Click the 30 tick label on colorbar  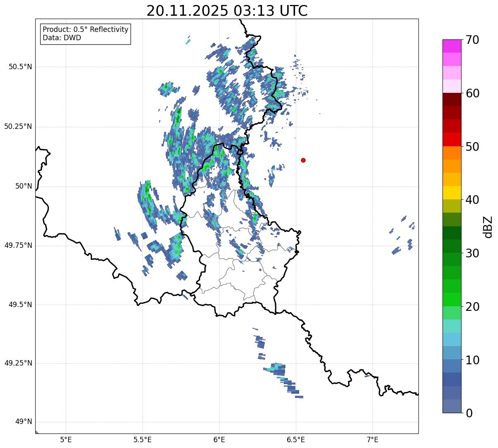[x=472, y=253]
